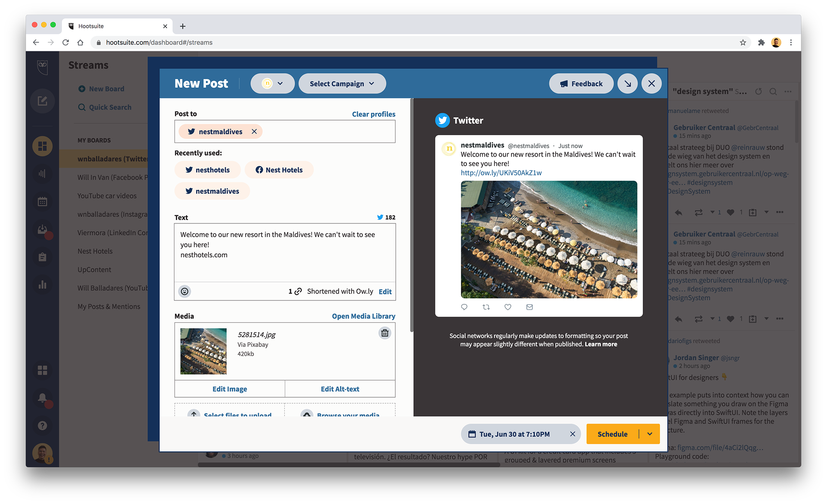The image size is (827, 504).
Task: Click the composer panel vertical scrollbar
Action: pyautogui.click(x=412, y=215)
